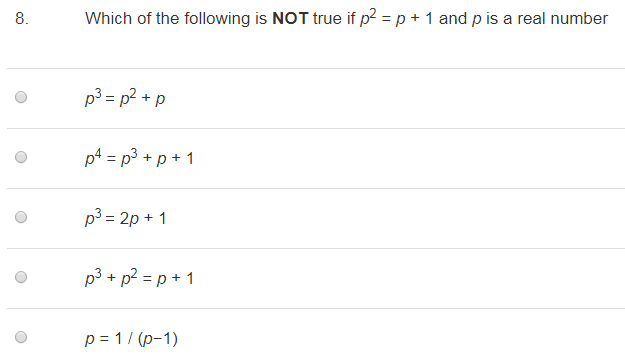Viewport: 625px width, 360px height.
Task: Select the radio button for p³ = p² + p
Action: pyautogui.click(x=21, y=97)
